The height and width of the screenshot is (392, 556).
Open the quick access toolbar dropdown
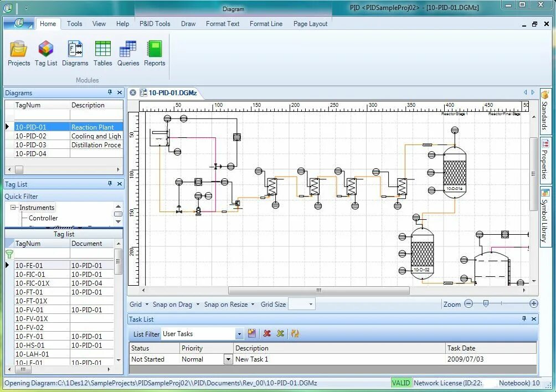[26, 8]
